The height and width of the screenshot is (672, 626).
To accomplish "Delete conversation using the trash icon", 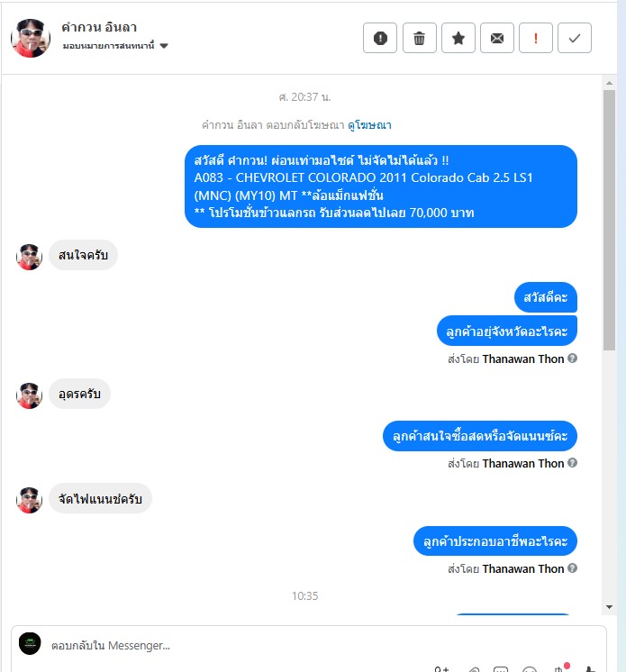I will coord(419,38).
